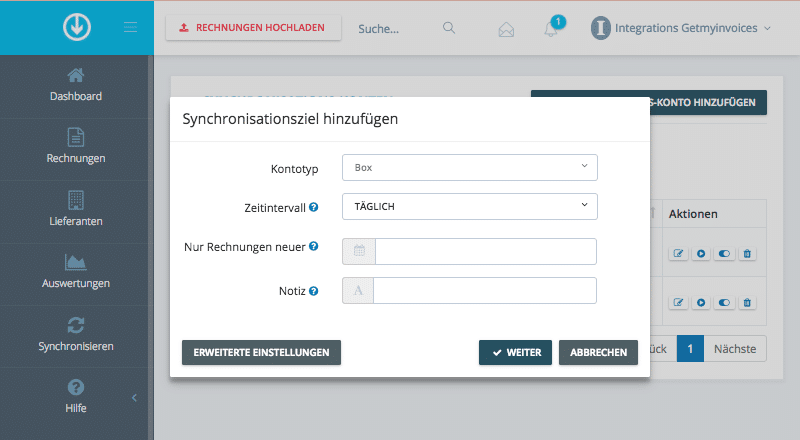Click the edit icon in first Aktionen row

click(x=679, y=253)
